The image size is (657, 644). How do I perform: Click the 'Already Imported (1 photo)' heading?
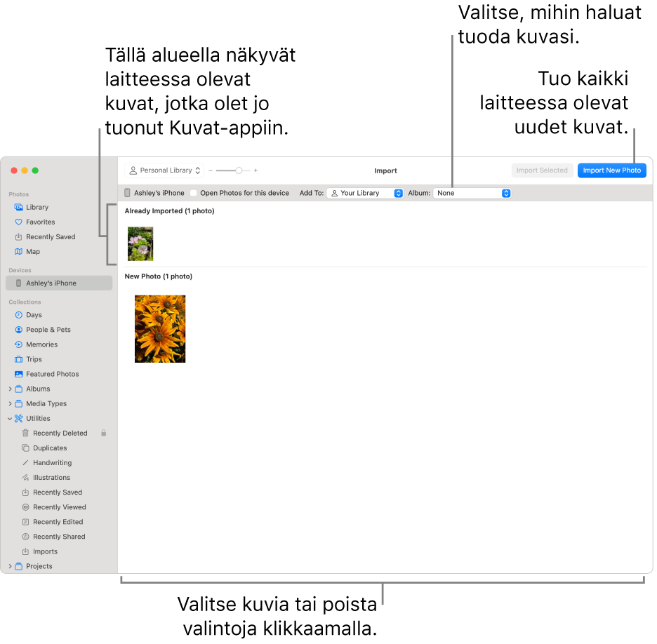point(170,212)
